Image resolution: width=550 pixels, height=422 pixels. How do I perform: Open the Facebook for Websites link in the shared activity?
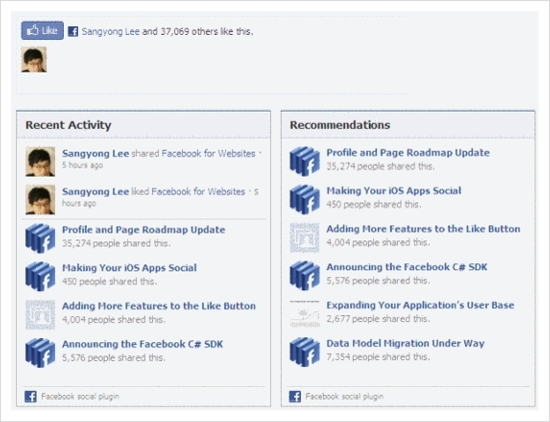click(x=208, y=154)
